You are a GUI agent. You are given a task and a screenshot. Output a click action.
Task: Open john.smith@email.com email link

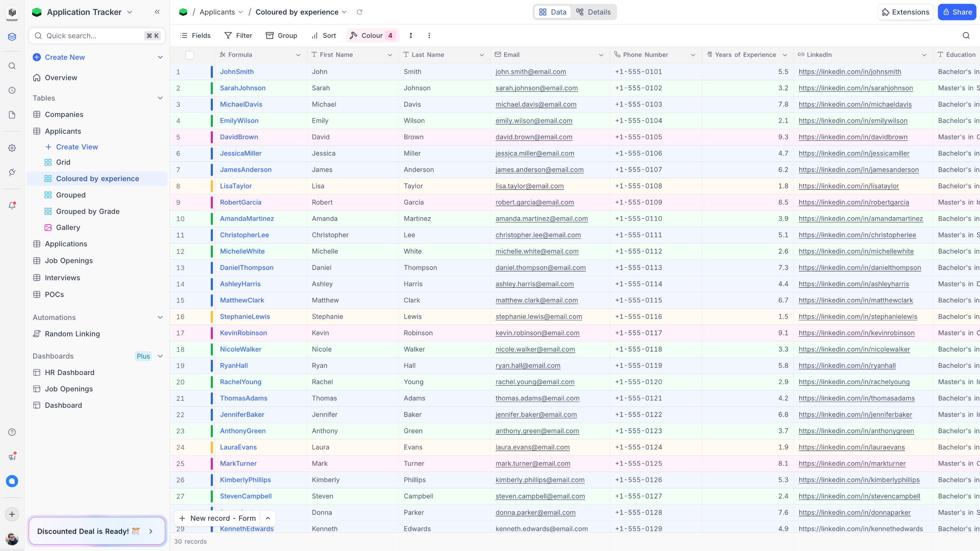(530, 71)
